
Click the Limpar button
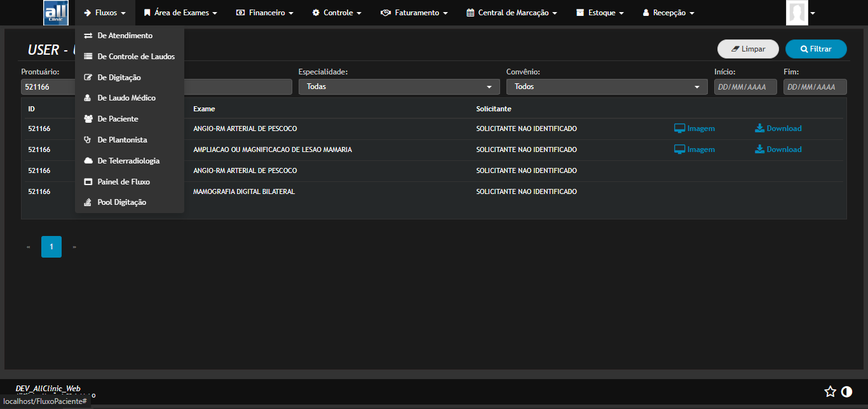pos(748,49)
